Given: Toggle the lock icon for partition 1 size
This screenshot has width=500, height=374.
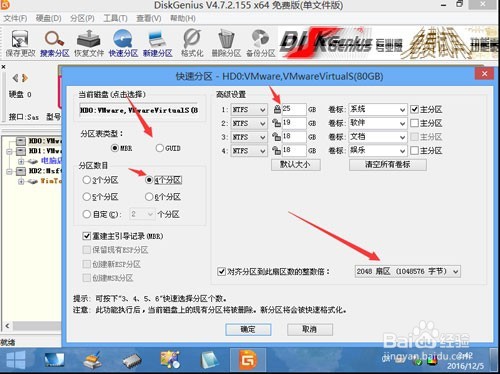Looking at the screenshot, I should [x=277, y=109].
